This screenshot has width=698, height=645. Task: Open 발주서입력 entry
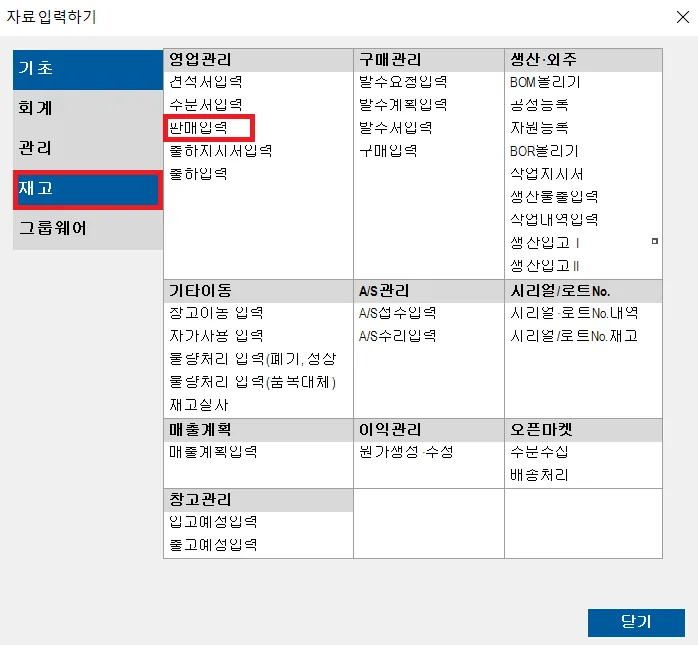point(395,128)
